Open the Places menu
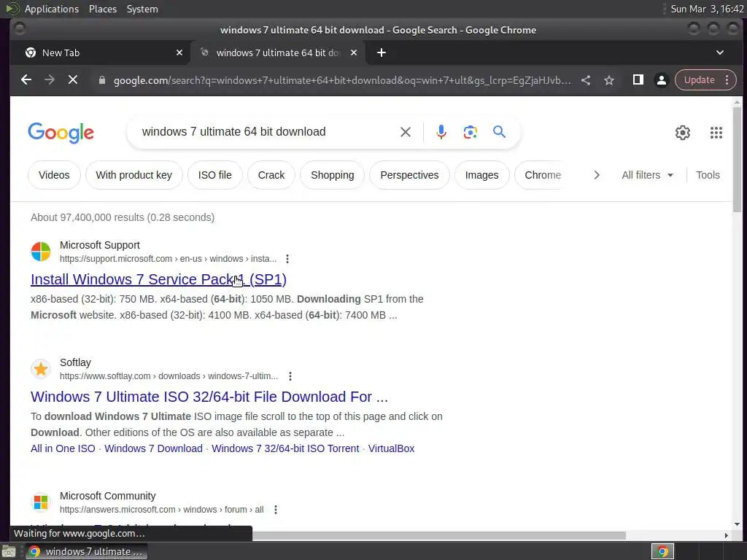The height and width of the screenshot is (560, 747). pyautogui.click(x=103, y=9)
